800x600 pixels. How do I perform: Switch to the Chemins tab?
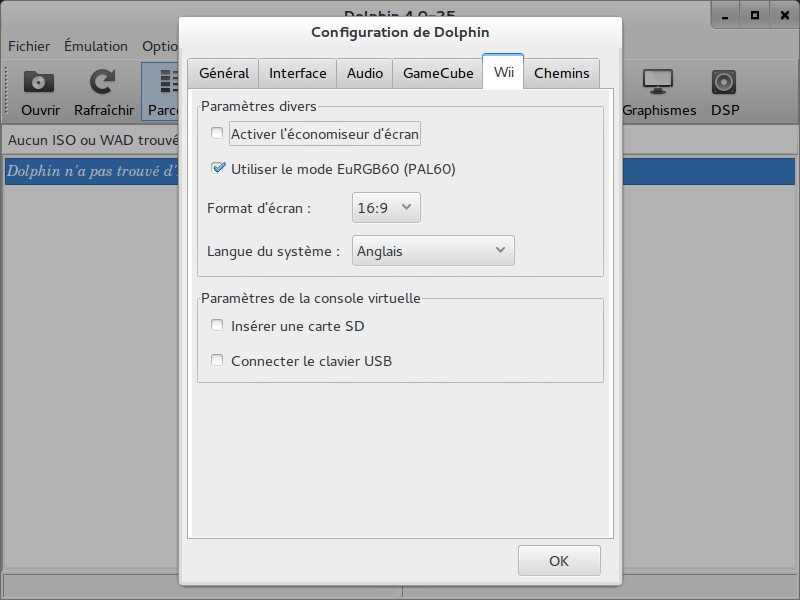pyautogui.click(x=561, y=73)
